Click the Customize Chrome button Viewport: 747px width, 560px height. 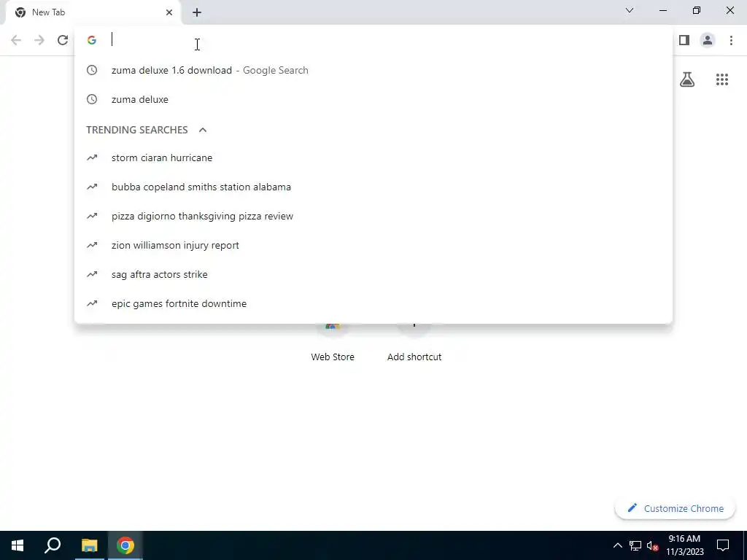pos(675,508)
